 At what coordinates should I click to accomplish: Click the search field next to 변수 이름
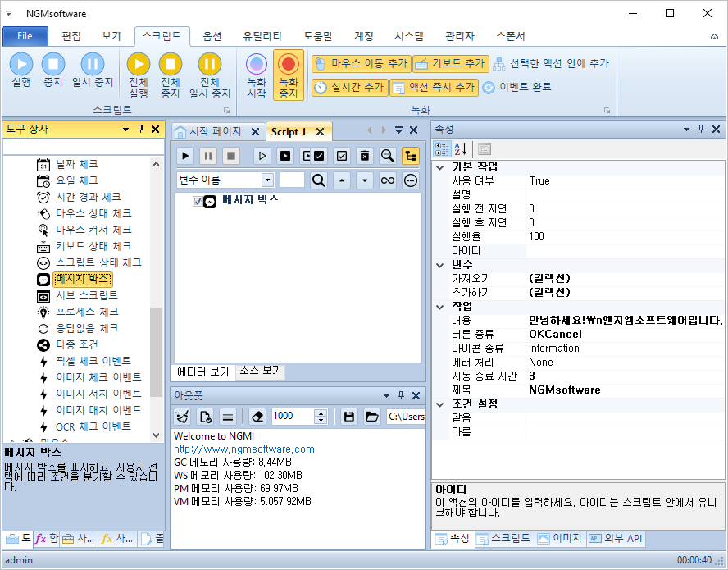[292, 180]
